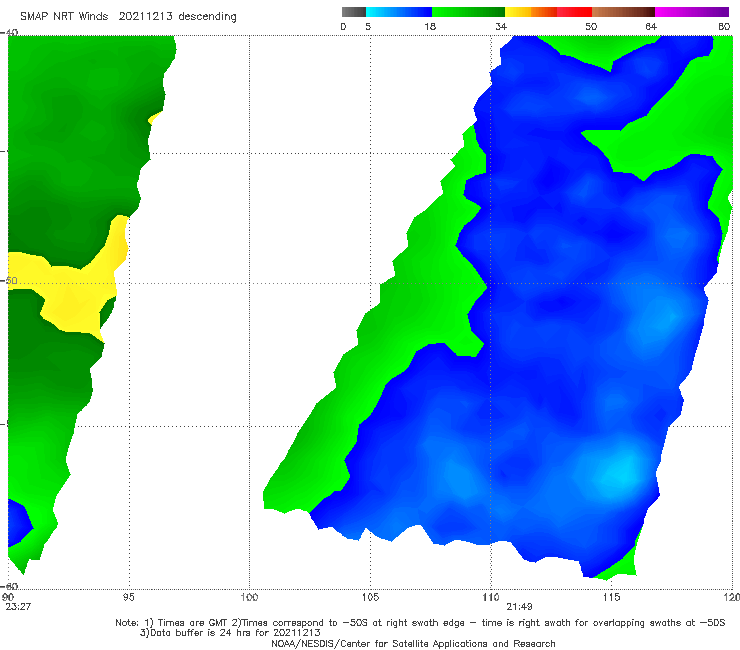
Task: Click the '34' label under the color bar
Action: (x=501, y=27)
